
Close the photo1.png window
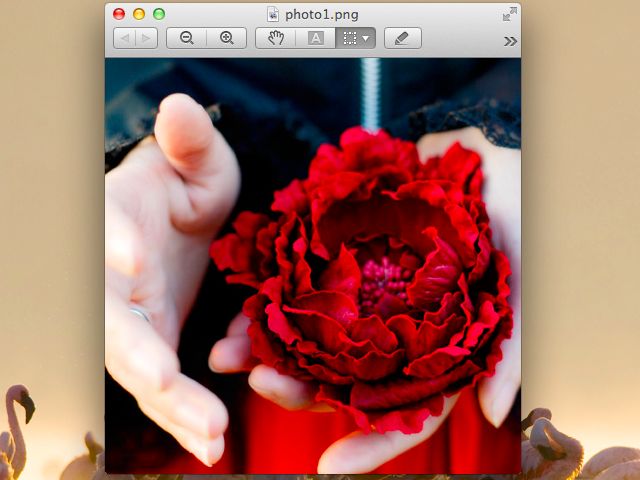coord(119,14)
